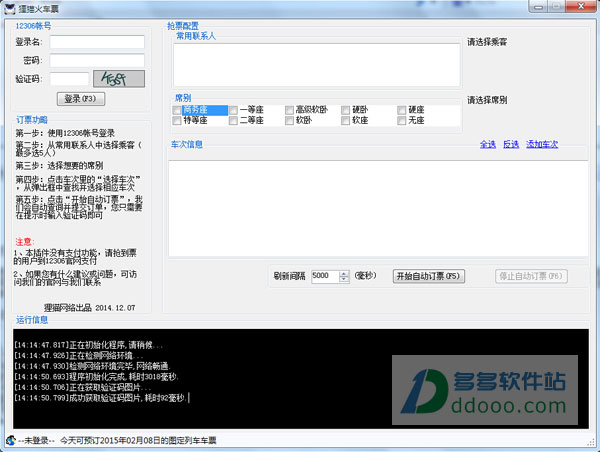Close the 狸猫火车票 window
This screenshot has width=600, height=452.
[x=581, y=7]
